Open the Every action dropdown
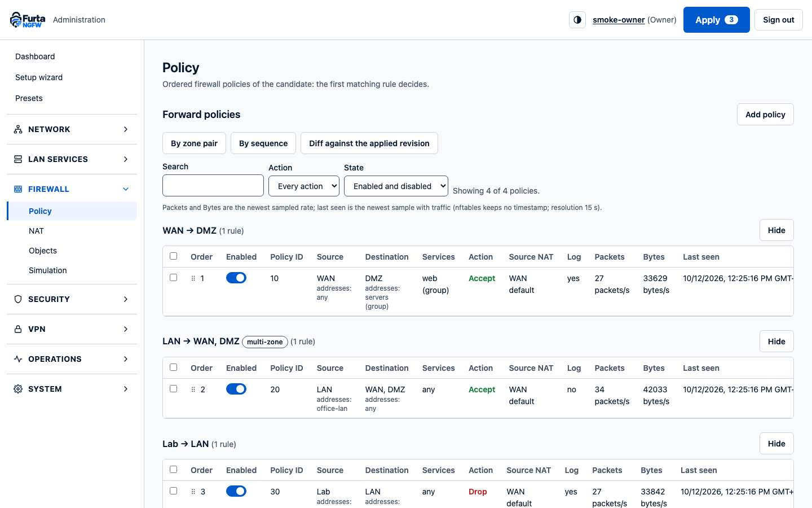 click(x=304, y=186)
